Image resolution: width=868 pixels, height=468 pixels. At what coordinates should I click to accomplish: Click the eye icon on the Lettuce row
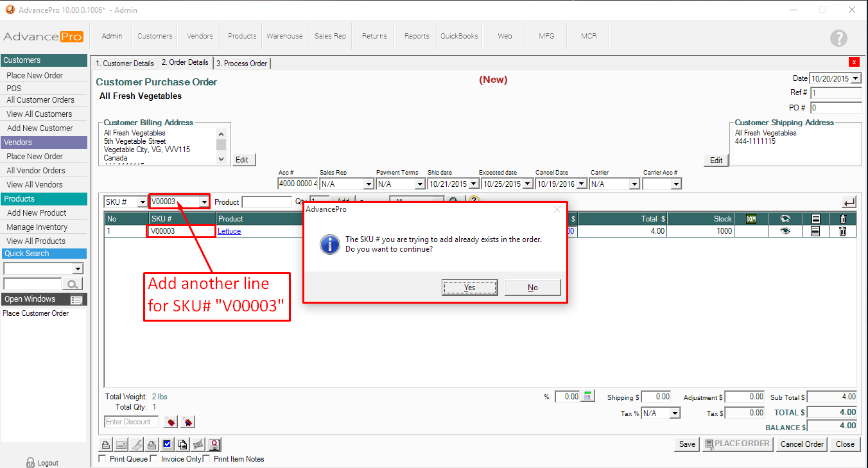pos(785,232)
